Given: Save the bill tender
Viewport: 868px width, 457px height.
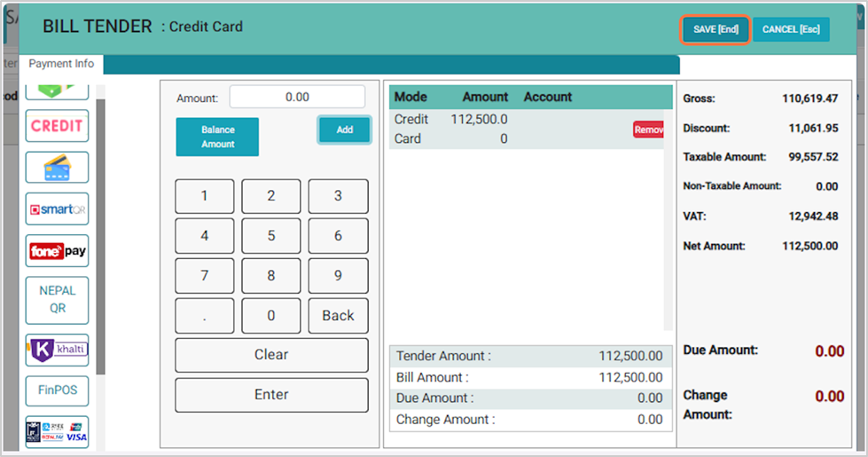Looking at the screenshot, I should point(716,29).
